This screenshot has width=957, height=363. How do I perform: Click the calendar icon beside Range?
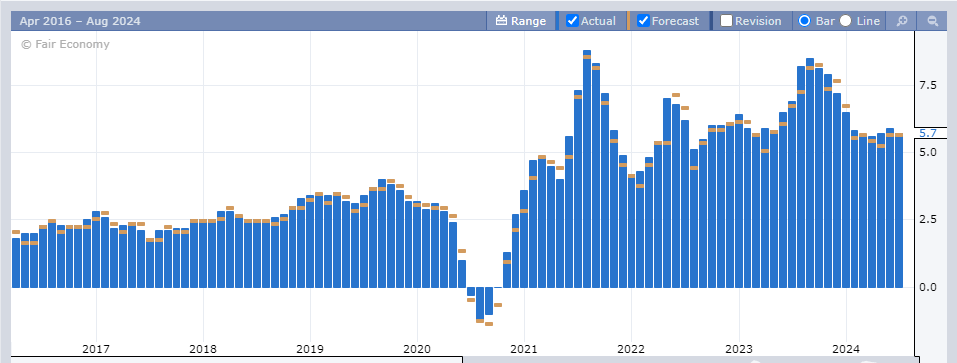[x=502, y=21]
